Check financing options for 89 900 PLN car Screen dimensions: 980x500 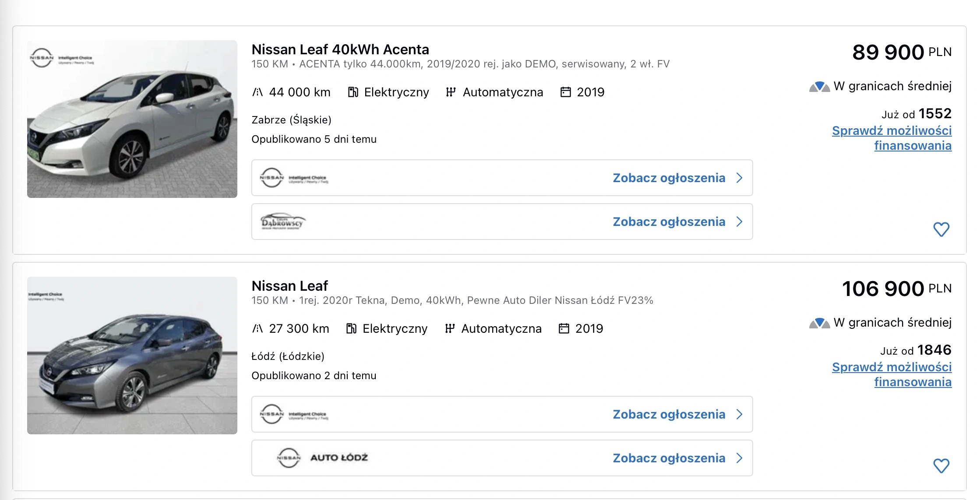coord(892,138)
